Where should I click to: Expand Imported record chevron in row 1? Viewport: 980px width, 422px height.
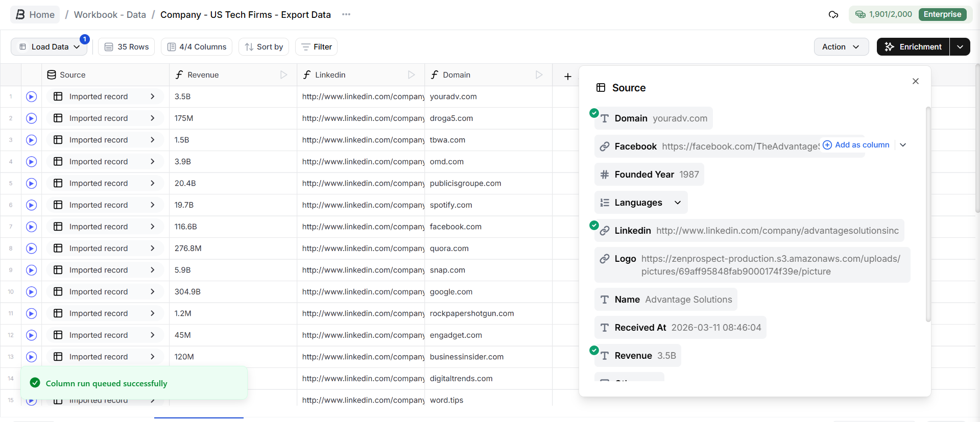152,96
